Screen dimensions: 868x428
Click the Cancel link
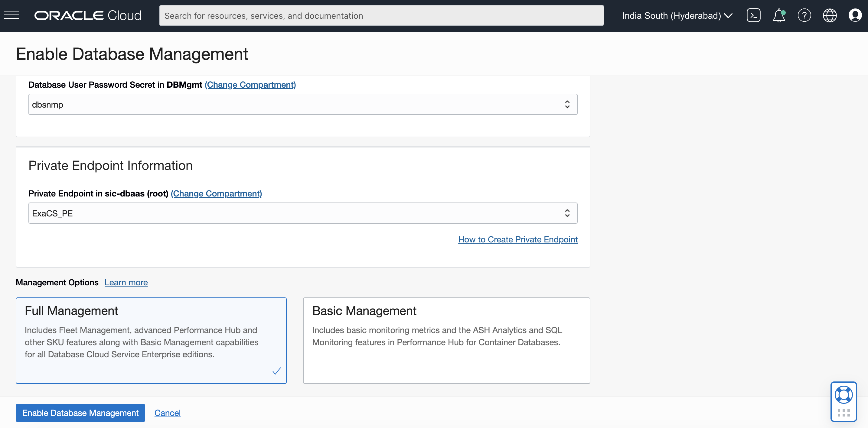click(x=167, y=413)
